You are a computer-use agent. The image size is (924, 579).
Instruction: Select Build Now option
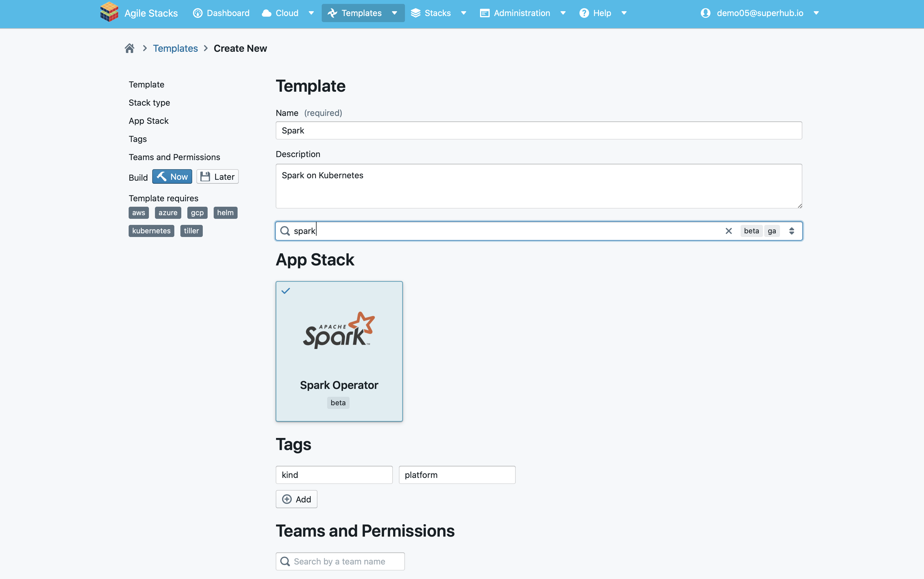coord(172,176)
